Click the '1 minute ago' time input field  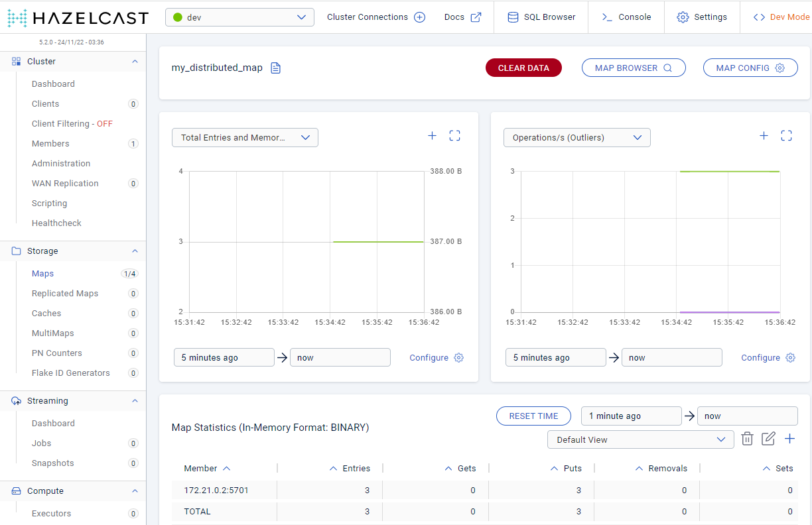631,416
